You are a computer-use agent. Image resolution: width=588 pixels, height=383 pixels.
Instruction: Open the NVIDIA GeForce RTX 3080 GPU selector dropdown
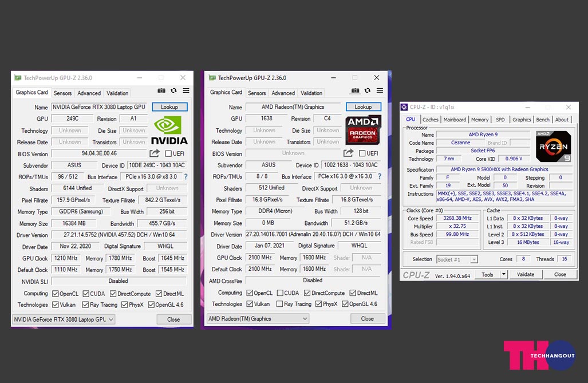click(x=64, y=319)
